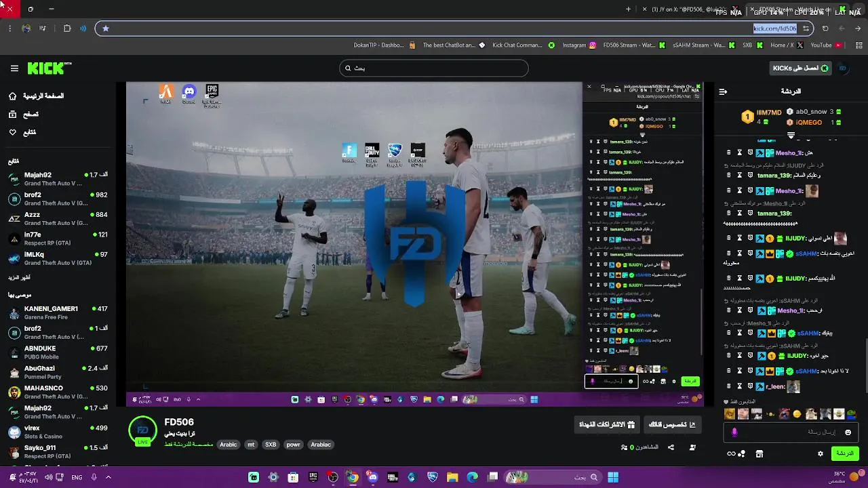Viewport: 868px width, 488px height.
Task: Select the powr stream tag
Action: click(x=294, y=445)
